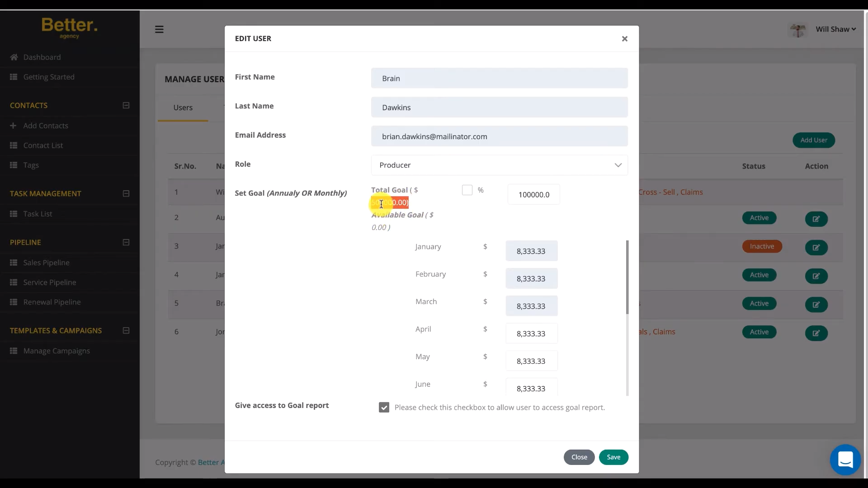Click the Inactive status badge in row 3
The height and width of the screenshot is (488, 868).
pyautogui.click(x=762, y=246)
